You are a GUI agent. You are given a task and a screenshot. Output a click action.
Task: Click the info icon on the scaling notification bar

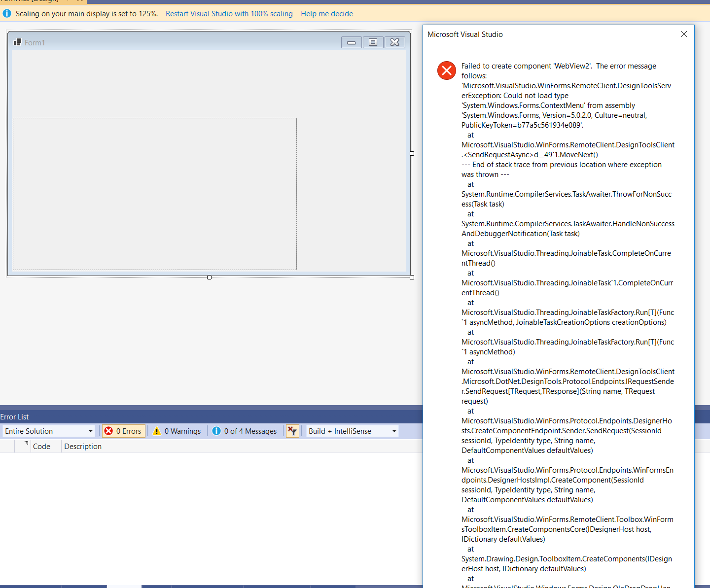pos(7,13)
